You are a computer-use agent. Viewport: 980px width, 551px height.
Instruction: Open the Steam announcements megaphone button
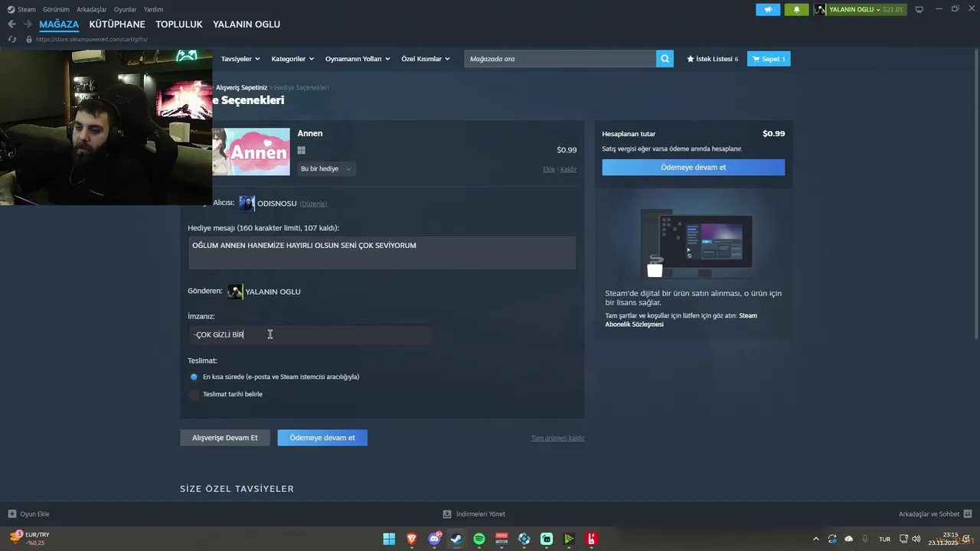(x=768, y=9)
